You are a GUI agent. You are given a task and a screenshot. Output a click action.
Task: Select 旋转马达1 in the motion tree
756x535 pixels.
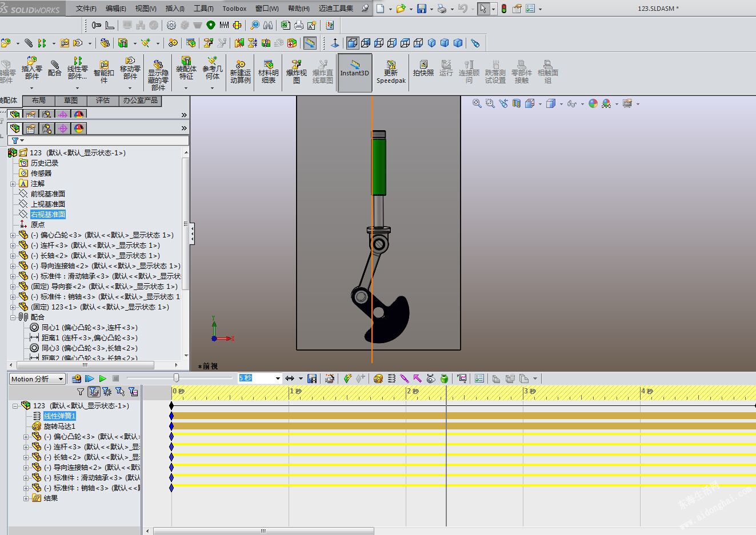[x=59, y=427]
